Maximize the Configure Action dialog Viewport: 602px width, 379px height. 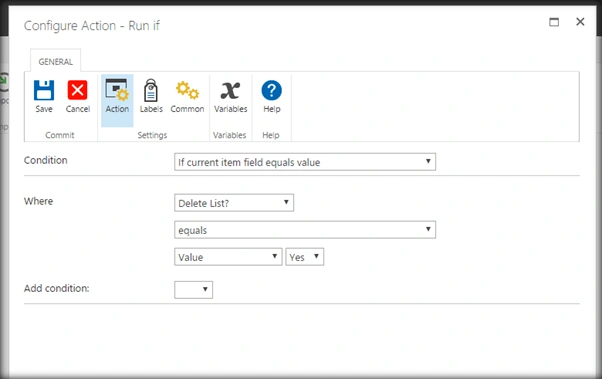(x=554, y=22)
